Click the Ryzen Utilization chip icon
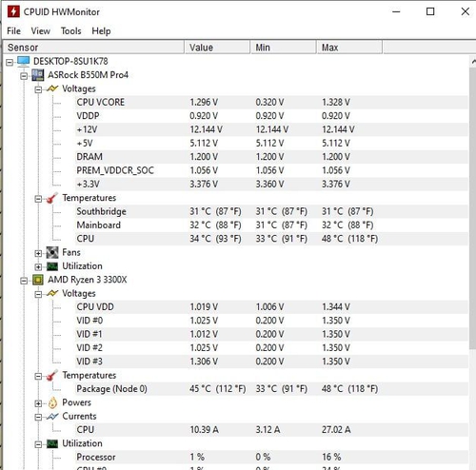The image size is (476, 470). (x=52, y=443)
